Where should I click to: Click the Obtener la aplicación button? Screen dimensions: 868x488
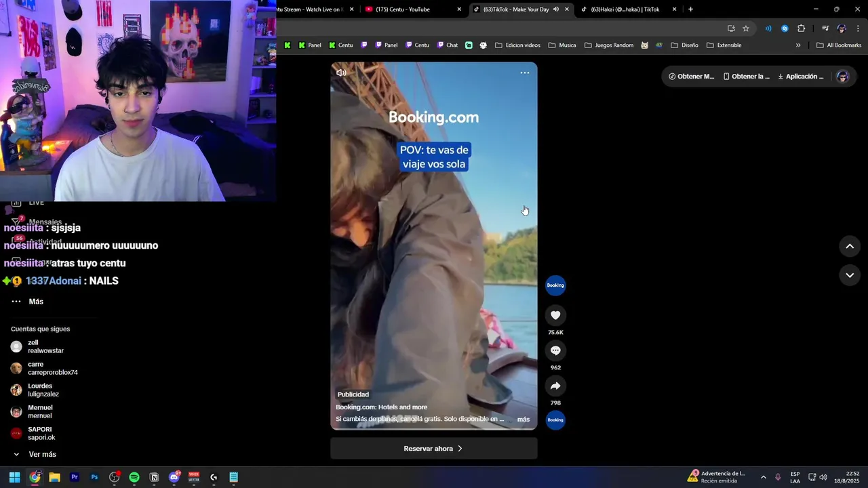pyautogui.click(x=746, y=77)
